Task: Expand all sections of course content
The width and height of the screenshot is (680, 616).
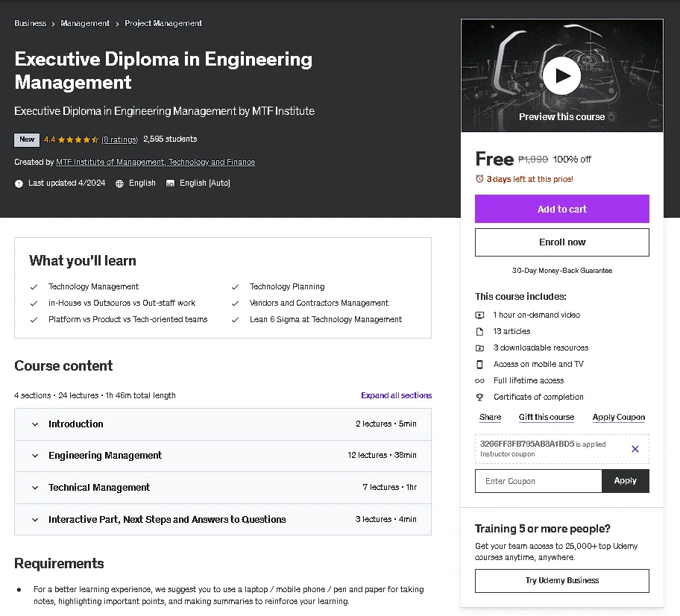Action: (397, 395)
